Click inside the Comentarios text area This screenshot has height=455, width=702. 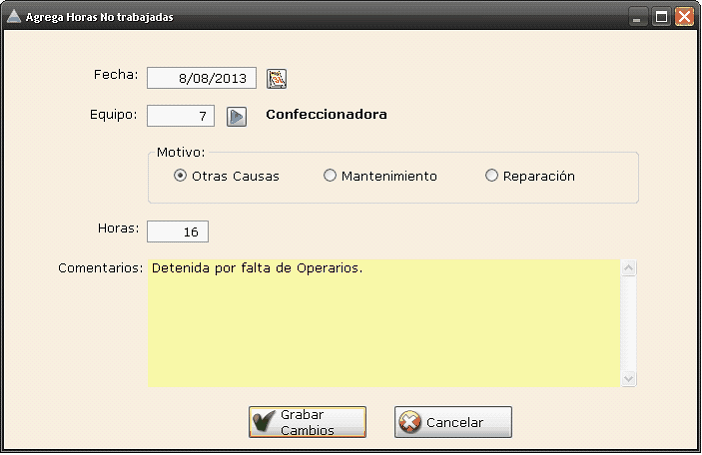tap(384, 323)
